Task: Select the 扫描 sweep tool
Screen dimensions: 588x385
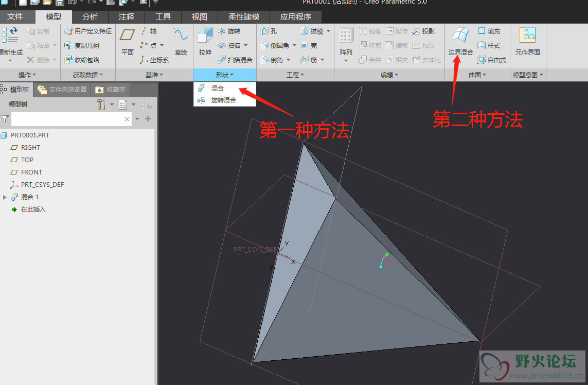Action: tap(229, 45)
